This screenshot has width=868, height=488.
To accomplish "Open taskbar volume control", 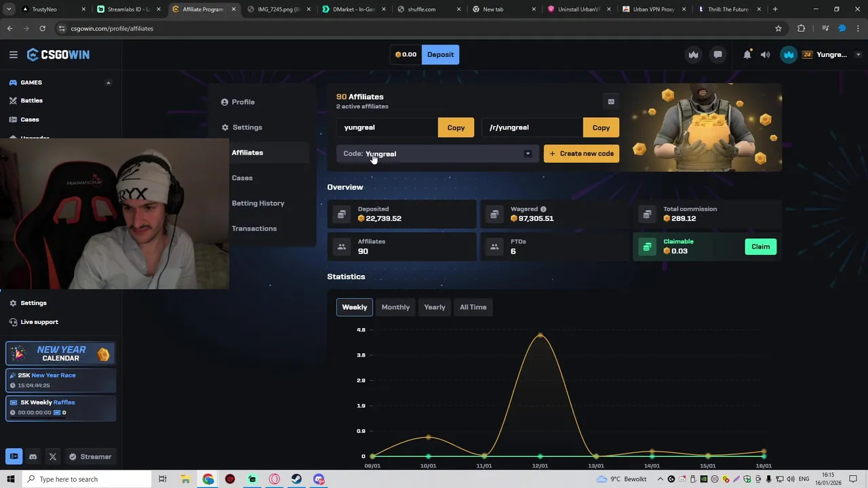I will (791, 479).
